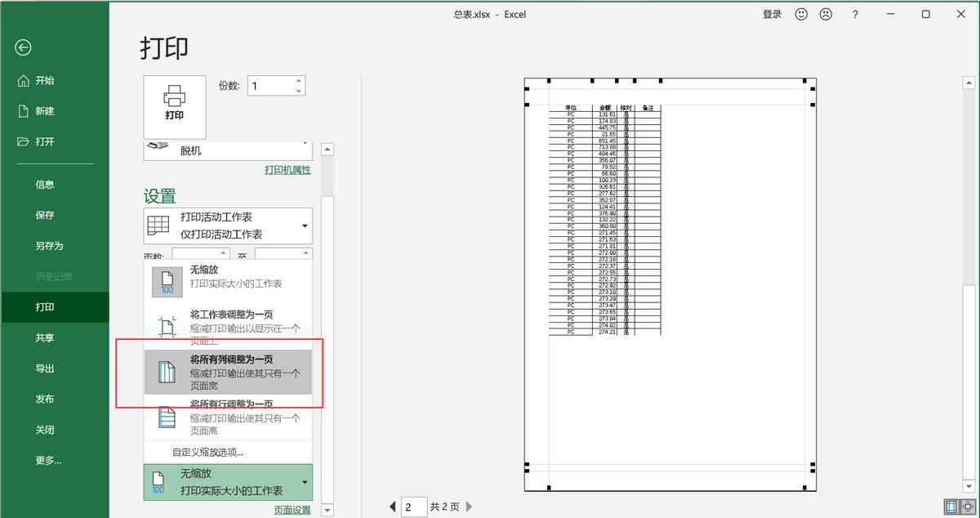
Task: Click the 页面设置 link
Action: coord(292,510)
